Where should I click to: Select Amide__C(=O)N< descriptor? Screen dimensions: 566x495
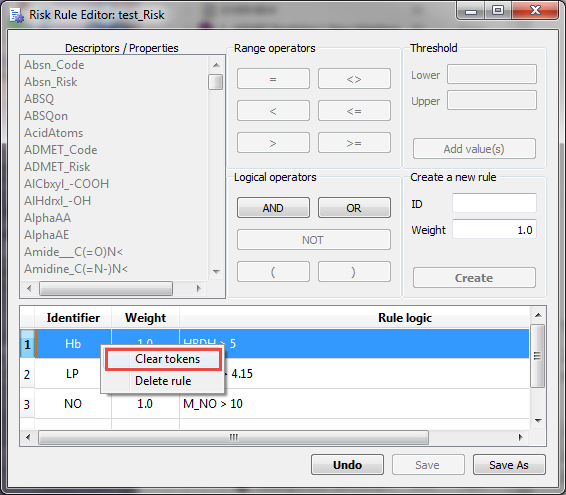(73, 252)
